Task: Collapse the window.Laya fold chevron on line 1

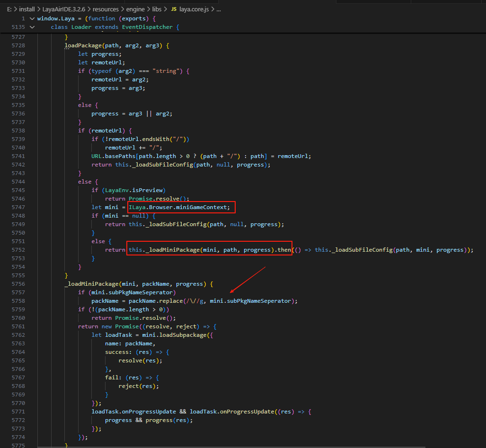Action: 32,18
